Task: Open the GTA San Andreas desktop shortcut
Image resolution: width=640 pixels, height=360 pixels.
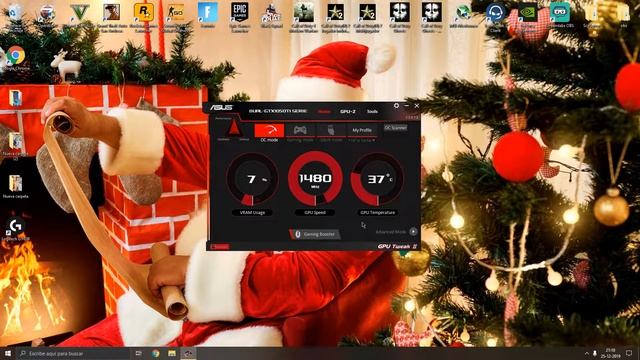Action: coord(111,17)
